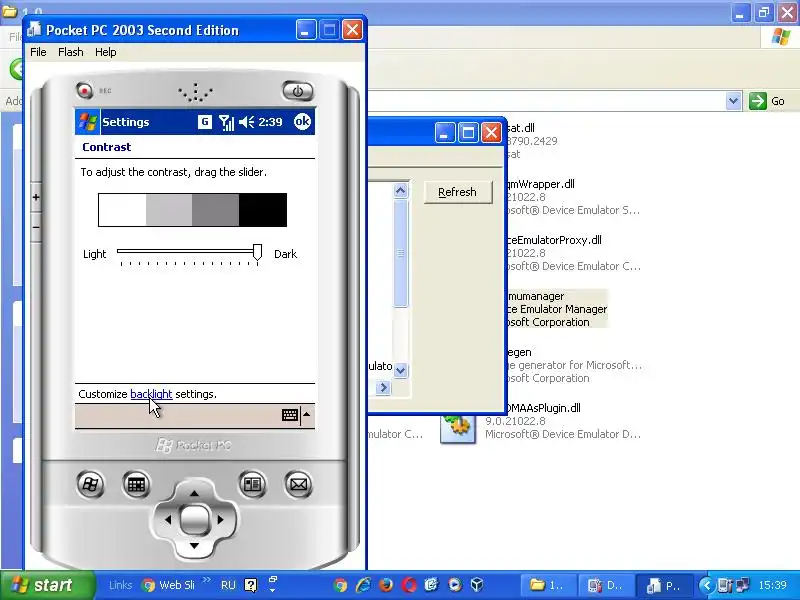Image resolution: width=800 pixels, height=600 pixels.
Task: Click the RU language indicator
Action: pyautogui.click(x=228, y=585)
